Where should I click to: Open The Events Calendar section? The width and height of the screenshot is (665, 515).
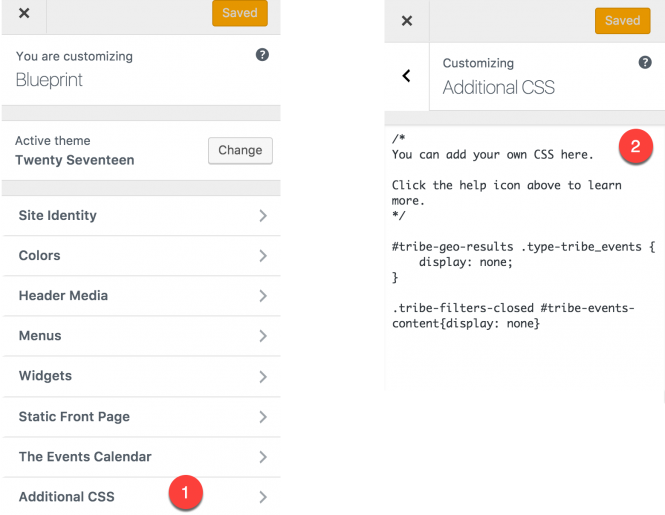(x=85, y=456)
